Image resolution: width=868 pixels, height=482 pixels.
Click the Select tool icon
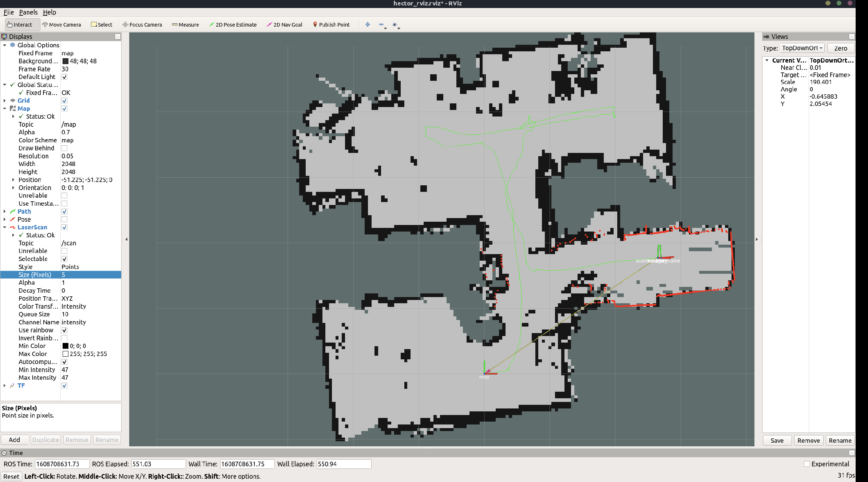[94, 24]
